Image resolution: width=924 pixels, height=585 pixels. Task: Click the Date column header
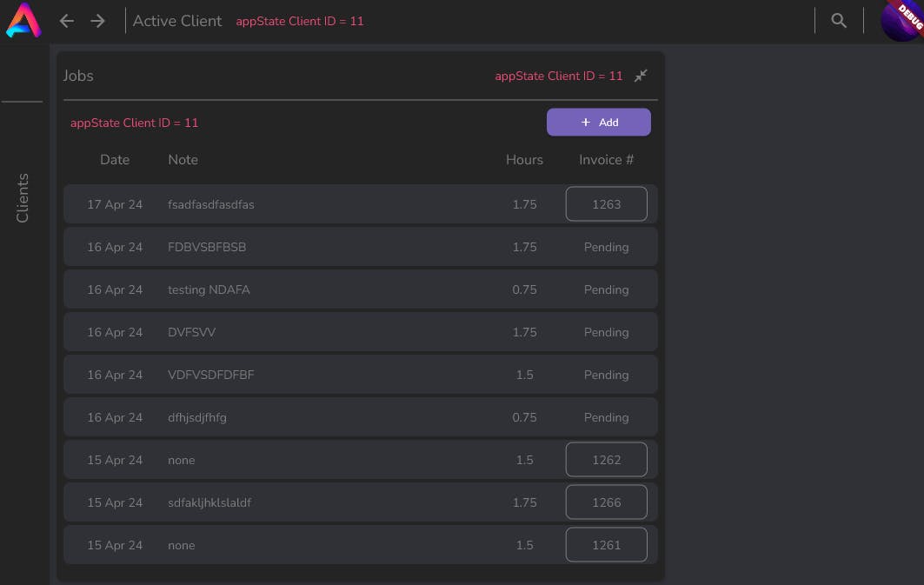click(x=115, y=160)
